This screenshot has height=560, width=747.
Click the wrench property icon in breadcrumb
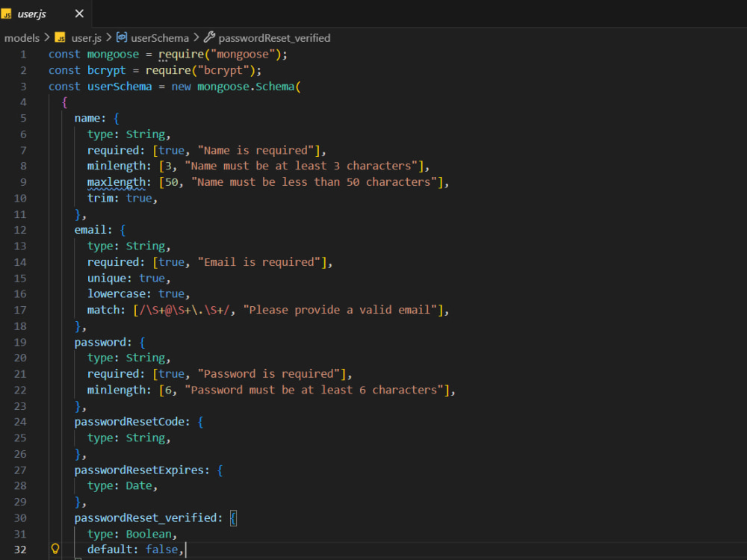point(210,37)
